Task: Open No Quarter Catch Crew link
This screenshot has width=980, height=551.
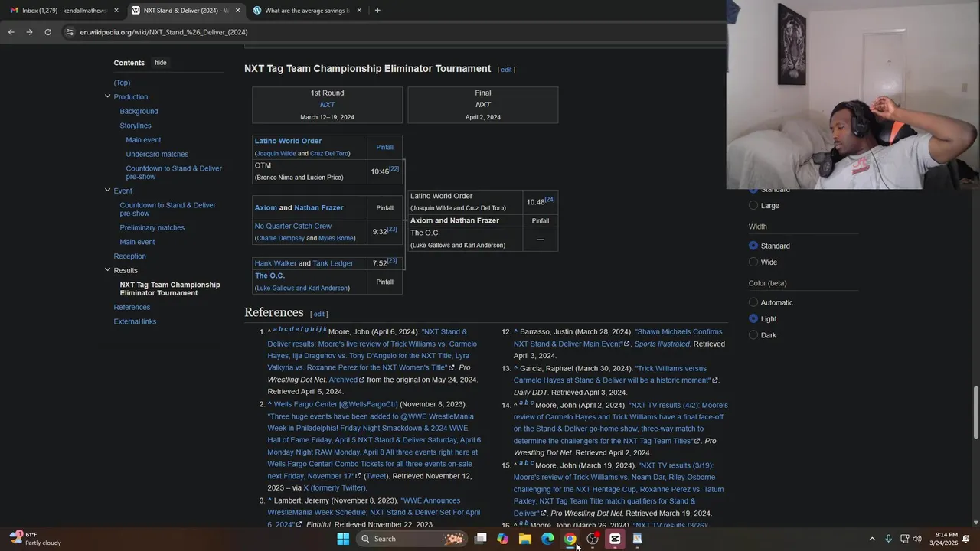Action: click(x=293, y=226)
